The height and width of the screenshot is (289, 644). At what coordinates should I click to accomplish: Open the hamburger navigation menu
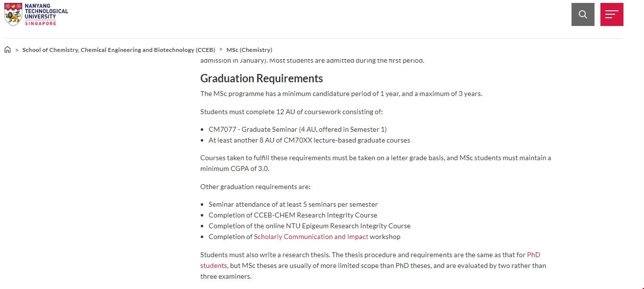612,14
